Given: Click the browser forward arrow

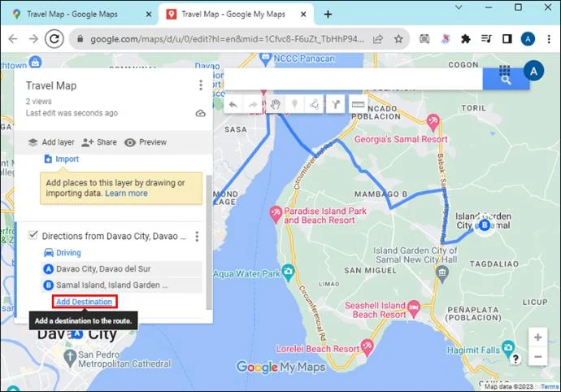Looking at the screenshot, I should (33, 39).
